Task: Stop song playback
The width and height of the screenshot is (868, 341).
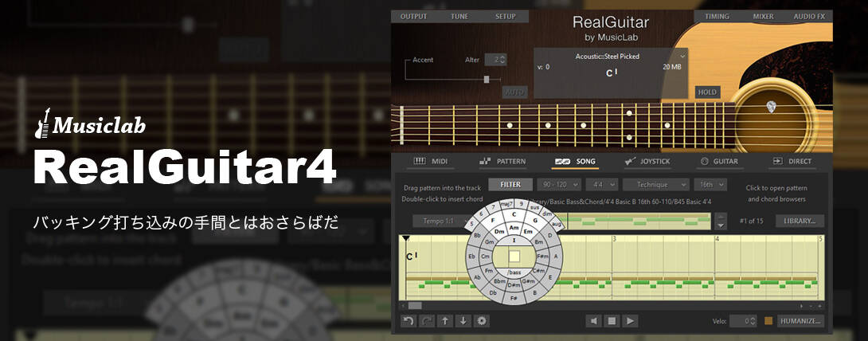Action: [611, 320]
